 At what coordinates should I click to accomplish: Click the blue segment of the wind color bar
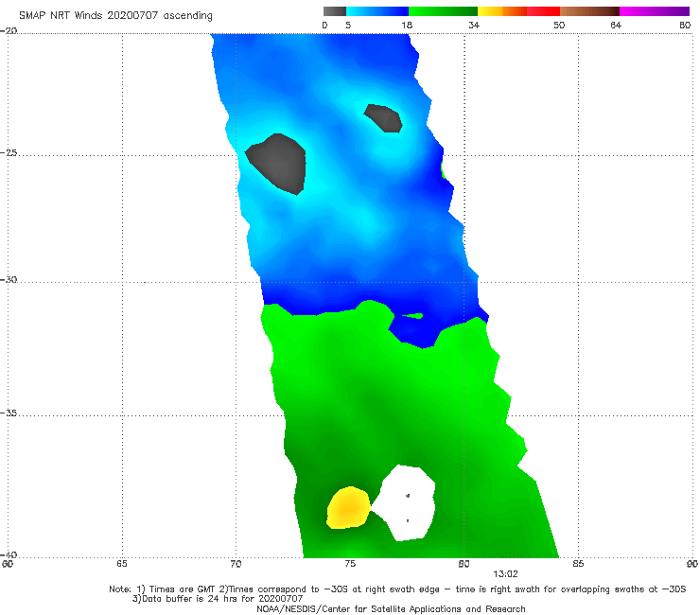pos(377,11)
